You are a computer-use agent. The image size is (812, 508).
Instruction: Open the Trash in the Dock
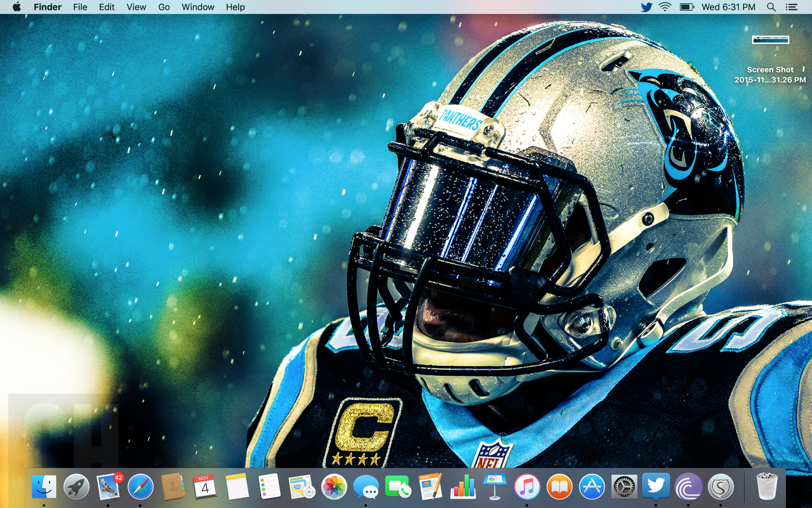767,486
